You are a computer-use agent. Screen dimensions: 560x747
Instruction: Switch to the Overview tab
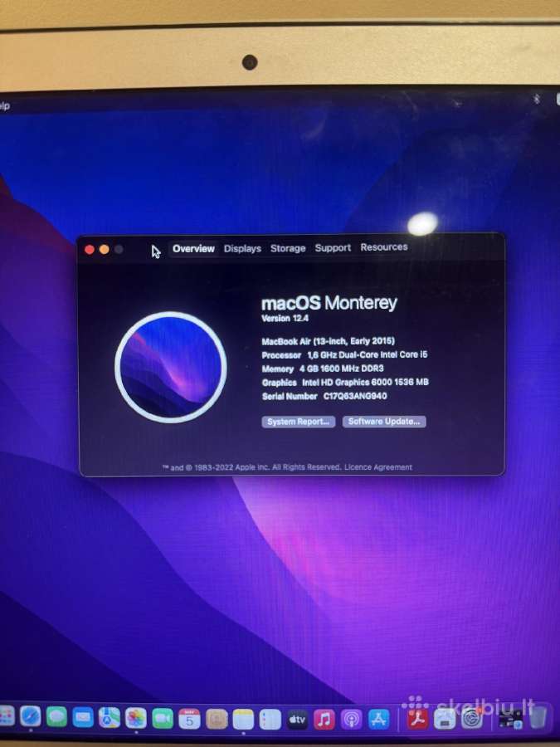point(193,249)
